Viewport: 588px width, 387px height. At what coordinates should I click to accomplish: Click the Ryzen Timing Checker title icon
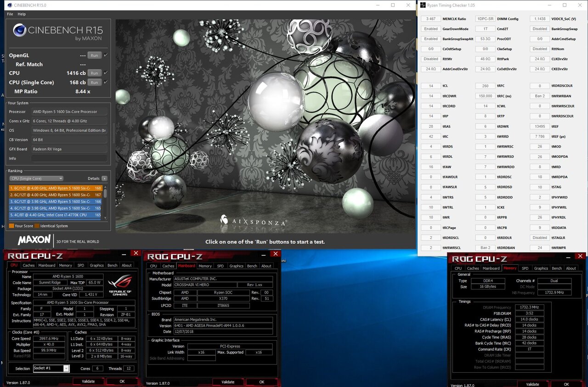click(x=423, y=5)
